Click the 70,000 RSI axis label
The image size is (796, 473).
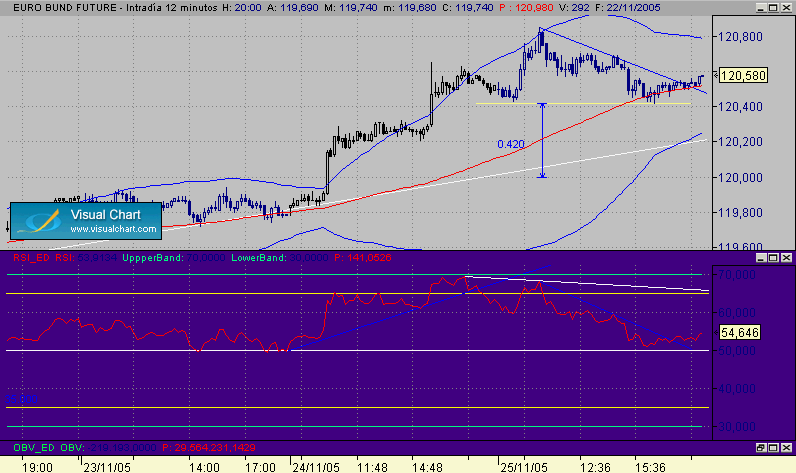coord(737,275)
